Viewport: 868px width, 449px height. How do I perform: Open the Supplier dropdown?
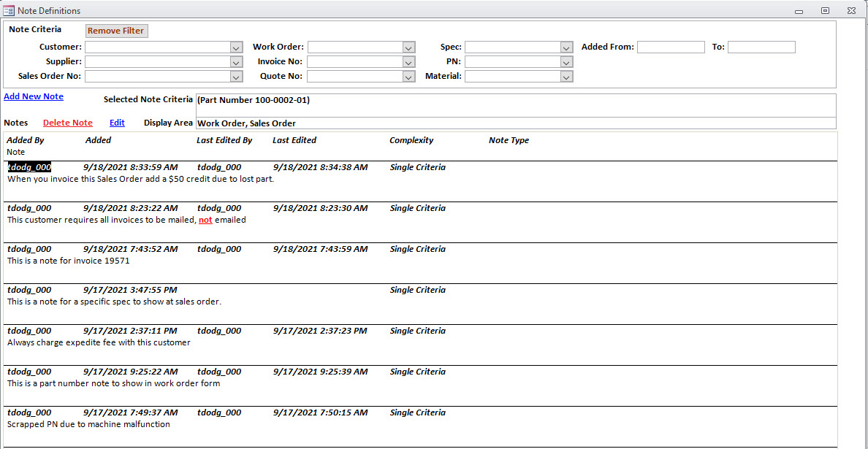tap(235, 61)
